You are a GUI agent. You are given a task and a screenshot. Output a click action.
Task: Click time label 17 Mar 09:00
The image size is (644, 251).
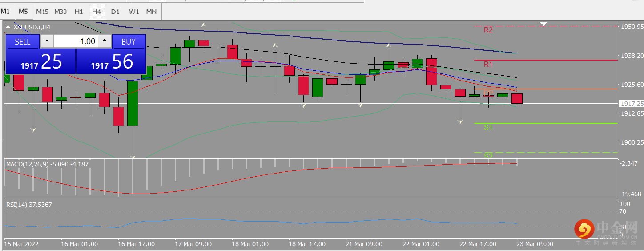[193, 244]
